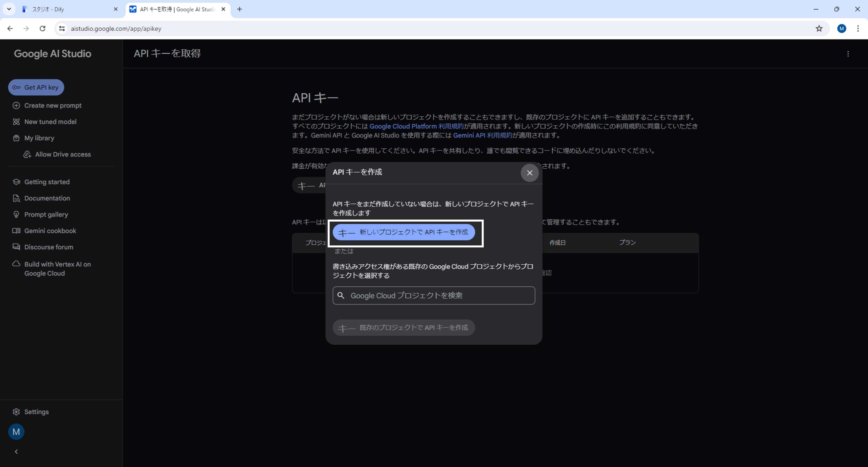Open New tuned model in the sidebar
The height and width of the screenshot is (467, 868).
click(50, 122)
